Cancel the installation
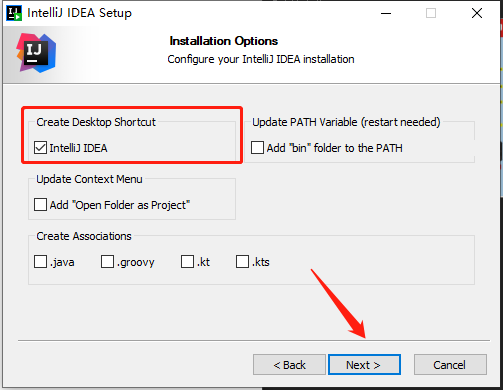 click(450, 365)
